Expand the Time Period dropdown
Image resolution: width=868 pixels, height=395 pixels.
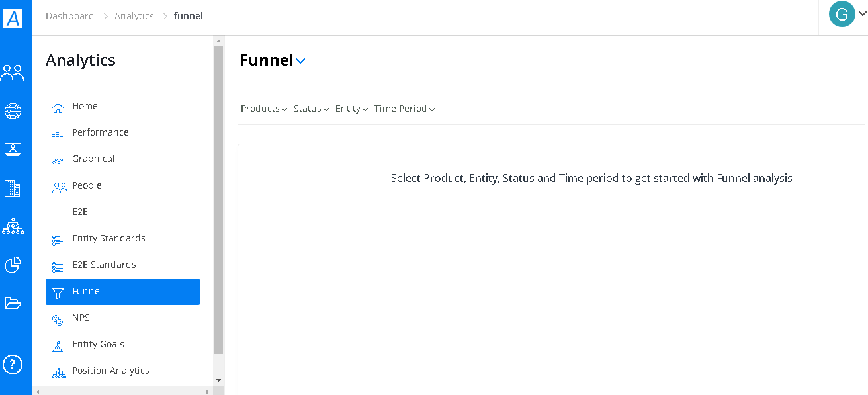[x=405, y=109]
